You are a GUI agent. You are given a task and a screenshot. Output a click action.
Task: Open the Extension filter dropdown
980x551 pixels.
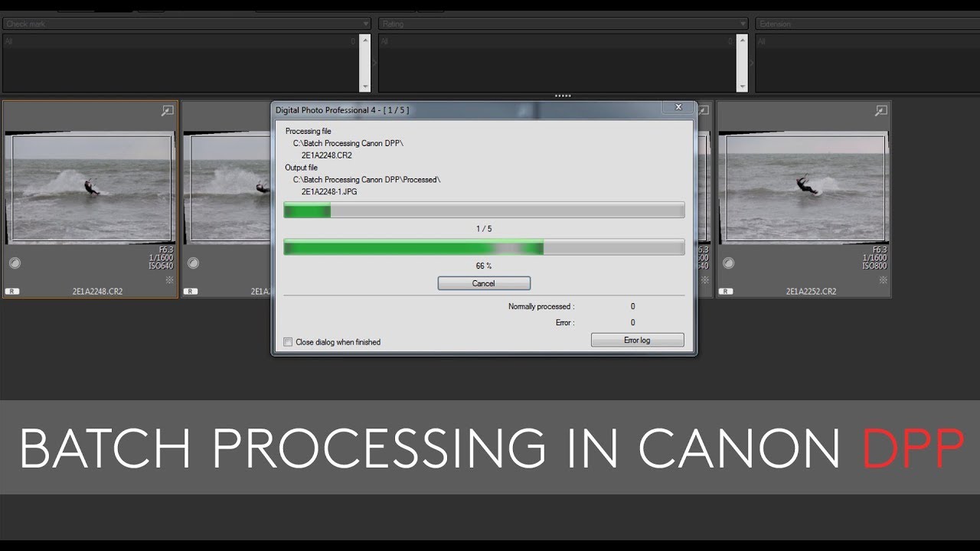(x=867, y=24)
